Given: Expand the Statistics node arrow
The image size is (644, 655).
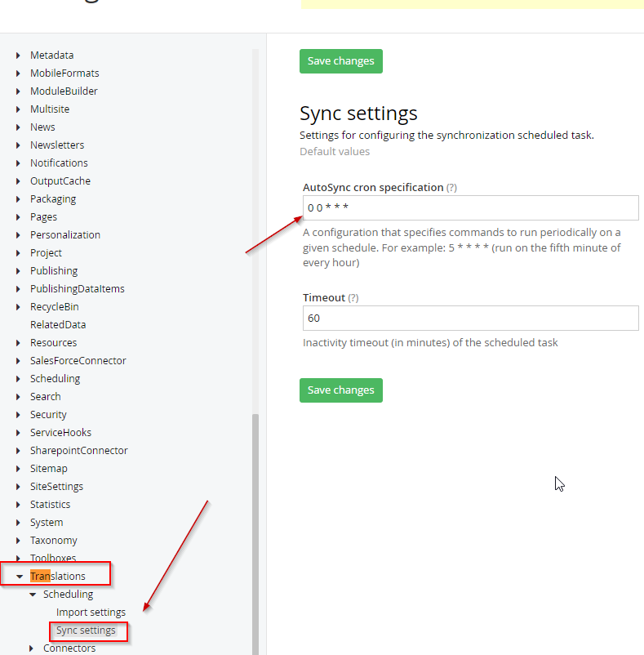Looking at the screenshot, I should [x=18, y=504].
